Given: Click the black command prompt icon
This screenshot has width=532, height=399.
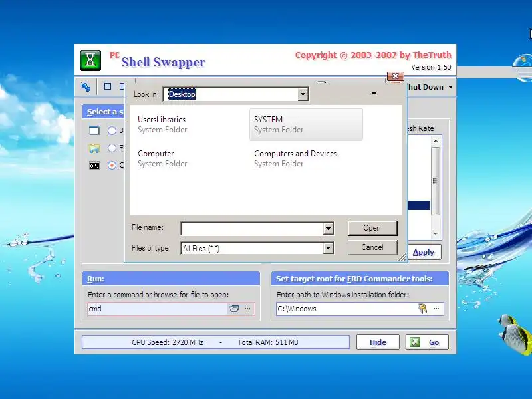Looking at the screenshot, I should [x=94, y=166].
